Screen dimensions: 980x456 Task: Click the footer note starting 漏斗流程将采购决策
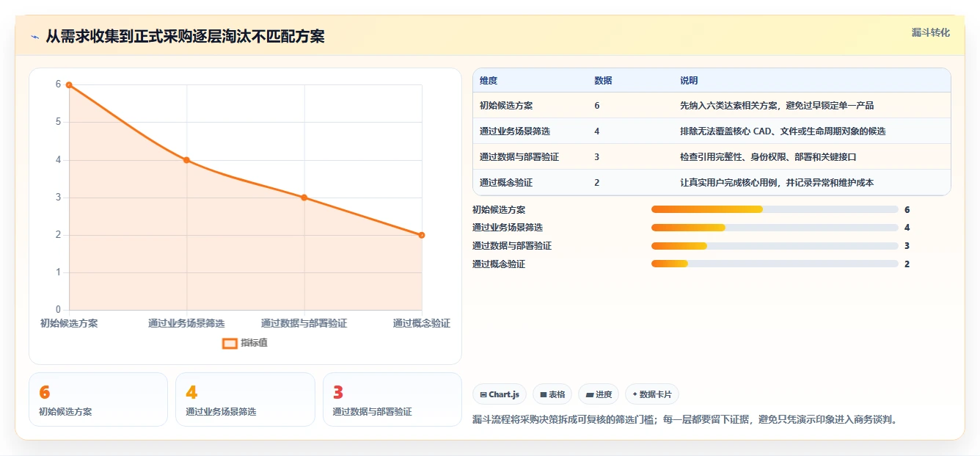[685, 420]
